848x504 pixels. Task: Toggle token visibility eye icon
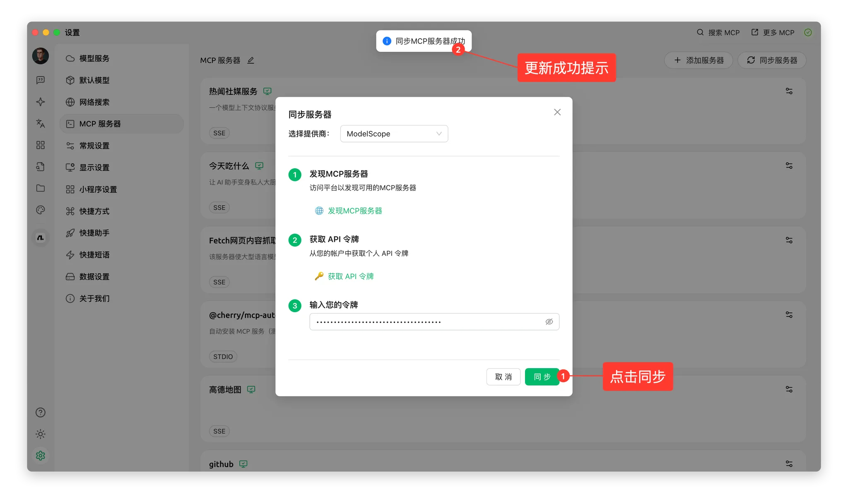[549, 322]
